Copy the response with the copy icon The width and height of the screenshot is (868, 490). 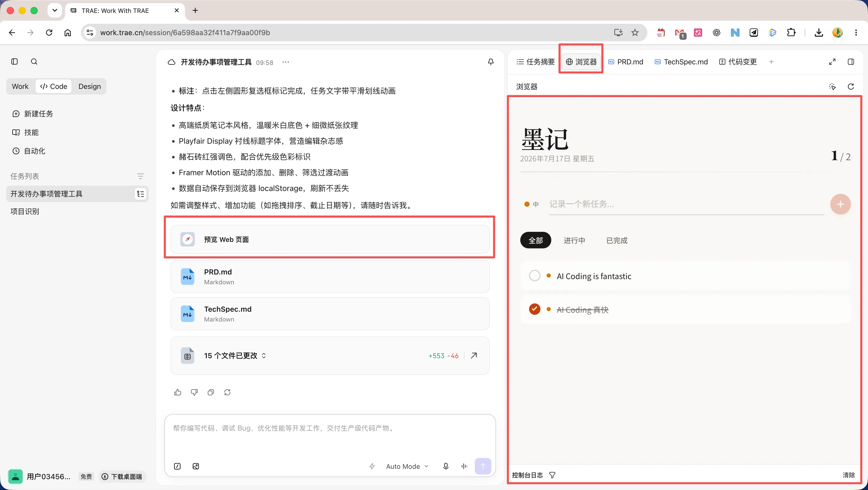pyautogui.click(x=211, y=392)
